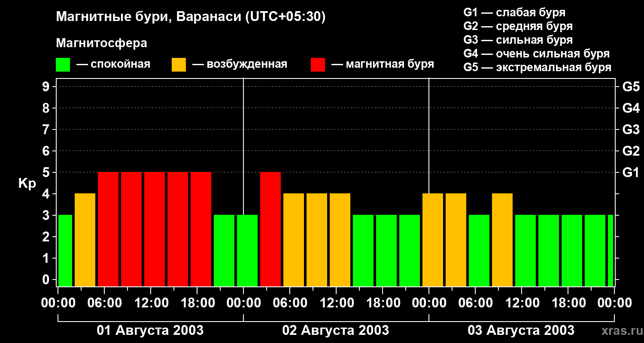Click the first red Kp 5 bar at 06:00 on 01 August
This screenshot has height=343, width=644.
[108, 229]
